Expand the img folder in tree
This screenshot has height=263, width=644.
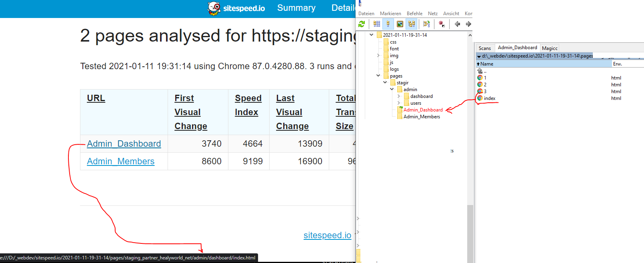[x=378, y=56]
